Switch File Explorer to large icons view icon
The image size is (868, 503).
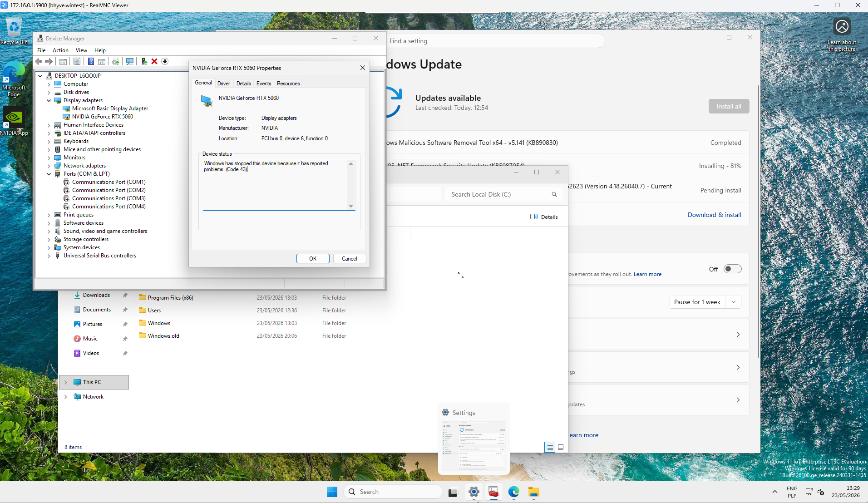click(x=561, y=447)
